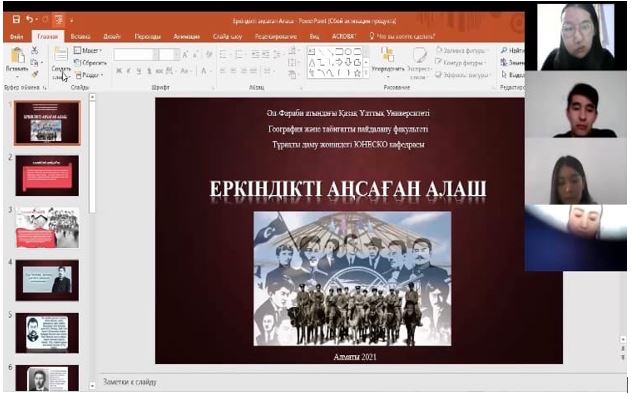This screenshot has width=631, height=394.
Task: Click the thumbnail pane down scroll arrow
Action: [x=92, y=386]
